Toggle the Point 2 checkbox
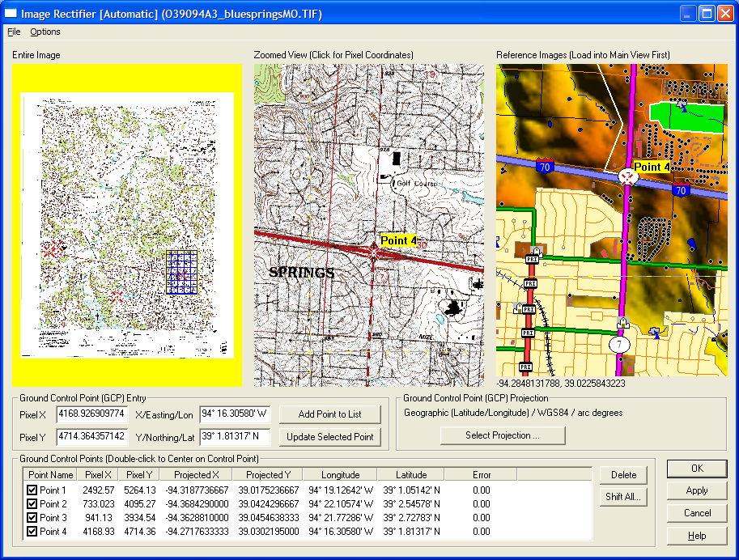 click(x=32, y=504)
